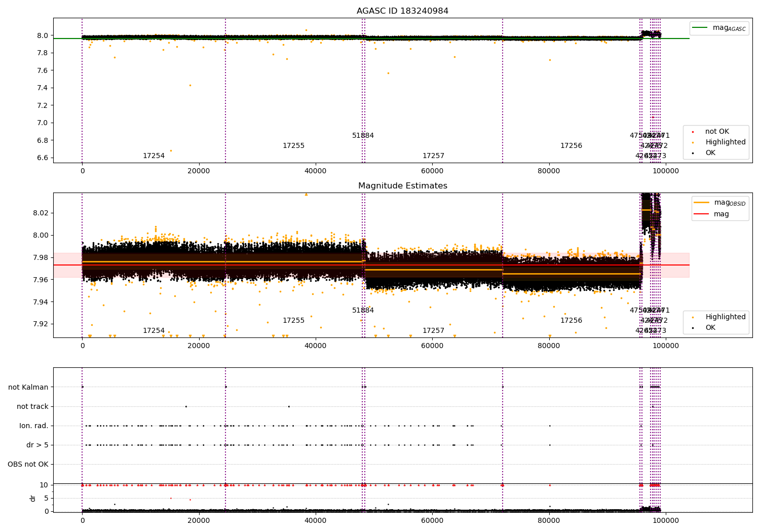Click the 20000 x-tick under AGASC ID plot
This screenshot has height=532, width=760.
[x=199, y=171]
